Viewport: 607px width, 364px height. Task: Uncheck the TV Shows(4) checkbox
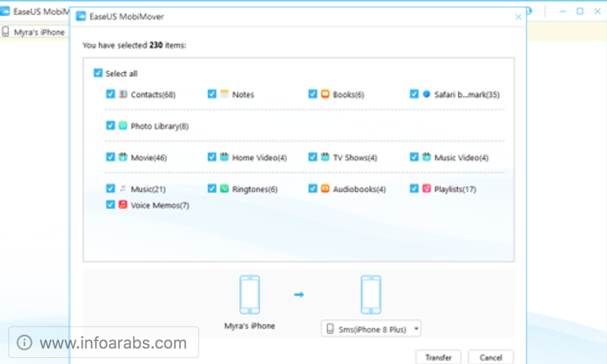313,157
